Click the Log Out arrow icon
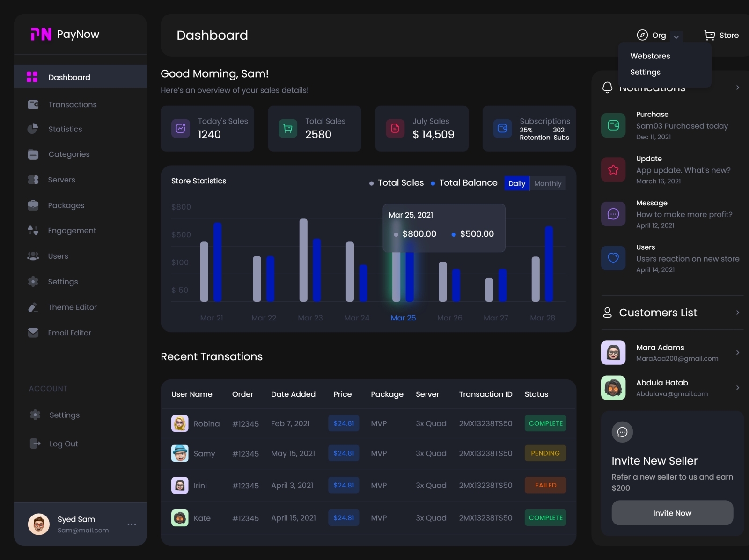 (x=35, y=443)
